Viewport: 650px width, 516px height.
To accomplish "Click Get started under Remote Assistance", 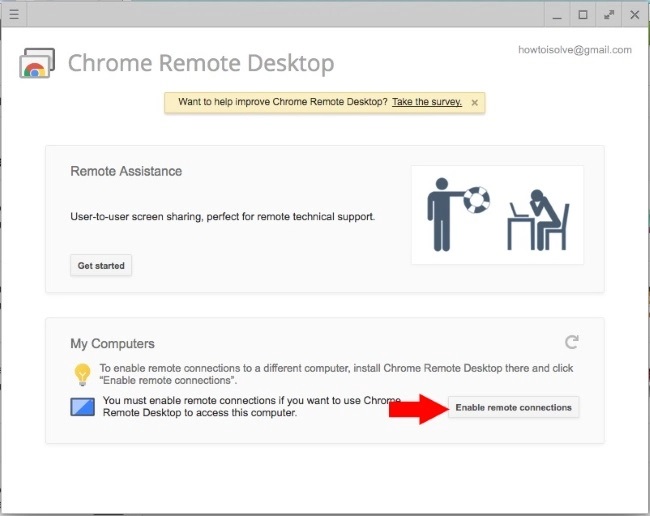I will coord(101,265).
